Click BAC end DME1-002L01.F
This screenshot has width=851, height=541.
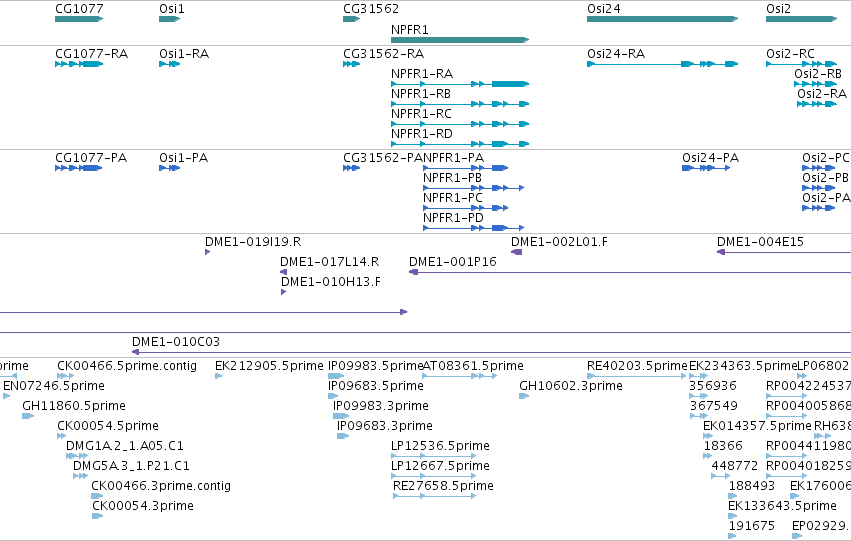pos(516,252)
